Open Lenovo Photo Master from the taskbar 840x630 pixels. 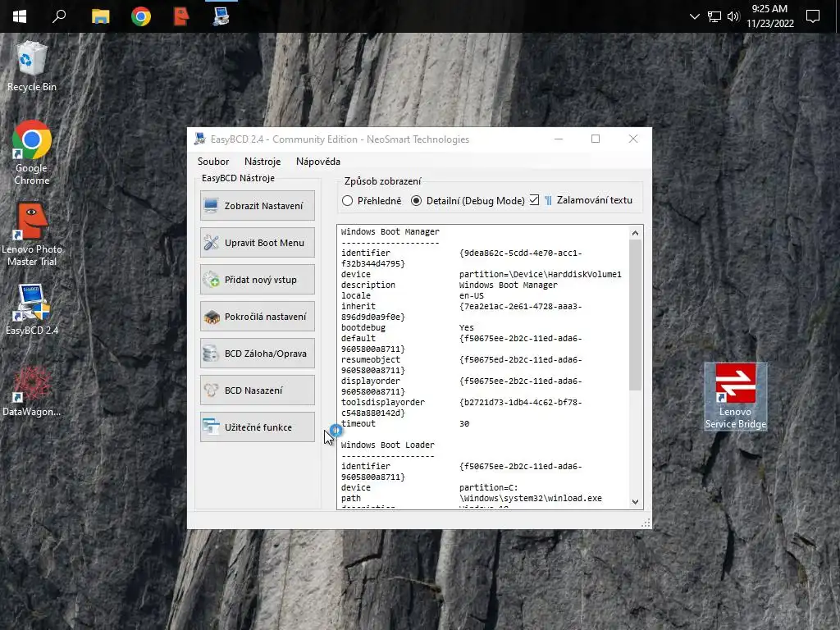(181, 16)
